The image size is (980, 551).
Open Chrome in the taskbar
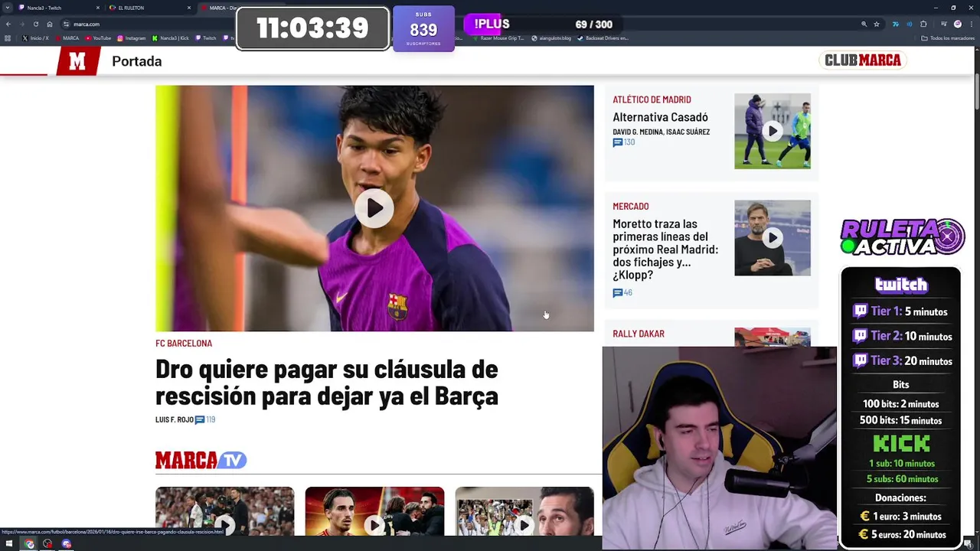point(29,544)
